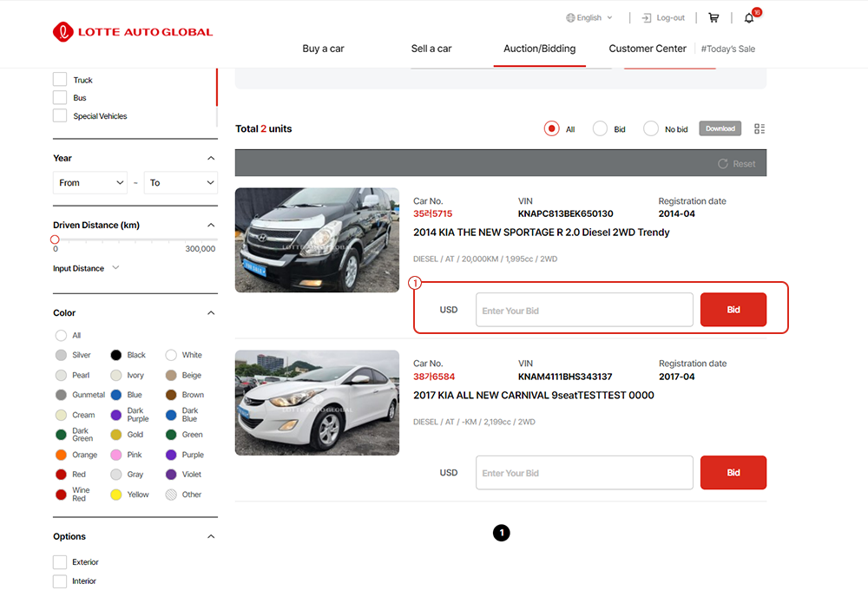Select the Beige color swatch
This screenshot has height=590, width=868.
click(x=171, y=375)
